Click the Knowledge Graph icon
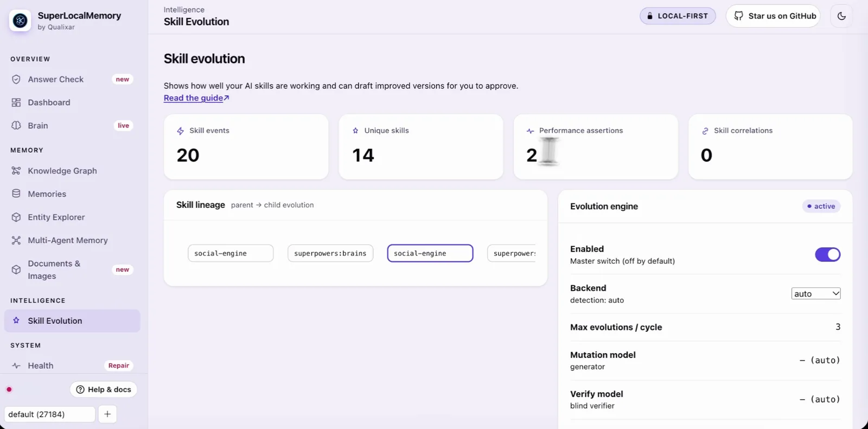The image size is (868, 429). [x=16, y=171]
